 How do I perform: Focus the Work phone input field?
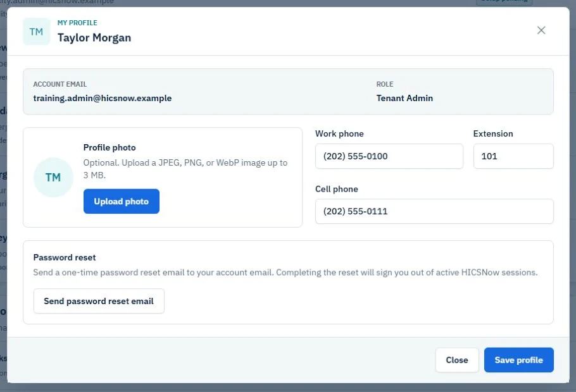pyautogui.click(x=389, y=156)
